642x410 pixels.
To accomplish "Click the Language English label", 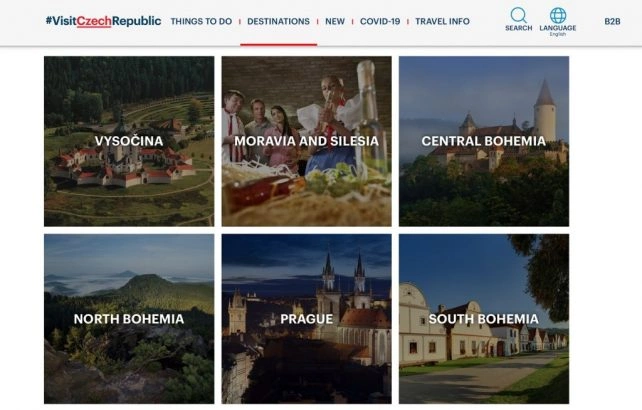I will 558,30.
